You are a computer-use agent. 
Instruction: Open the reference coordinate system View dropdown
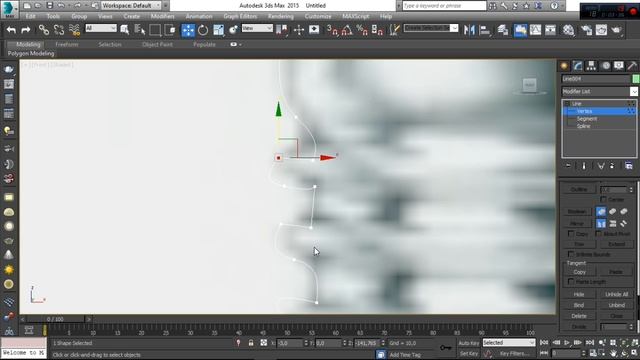pyautogui.click(x=257, y=28)
